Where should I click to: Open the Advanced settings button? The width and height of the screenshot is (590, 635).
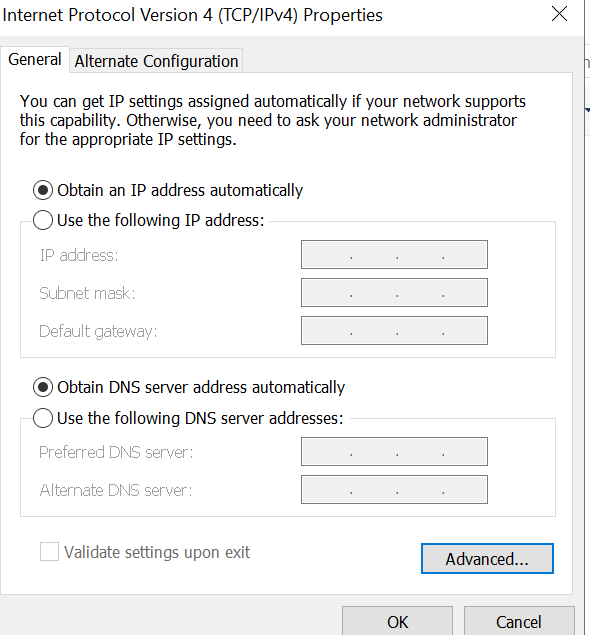point(487,559)
